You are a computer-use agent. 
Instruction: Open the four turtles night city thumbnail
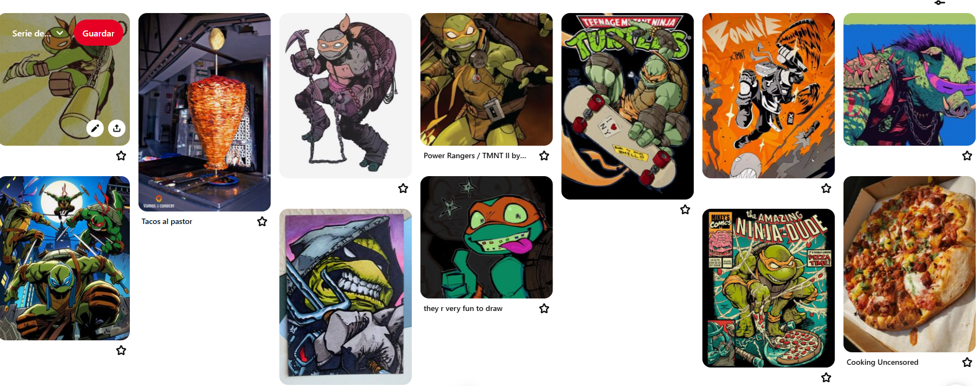click(65, 258)
